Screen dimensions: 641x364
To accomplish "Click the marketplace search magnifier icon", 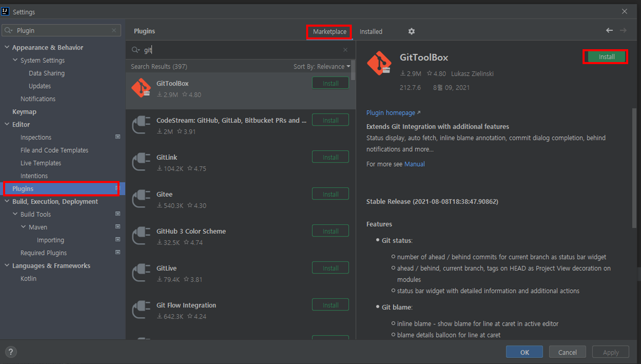I will coord(136,50).
